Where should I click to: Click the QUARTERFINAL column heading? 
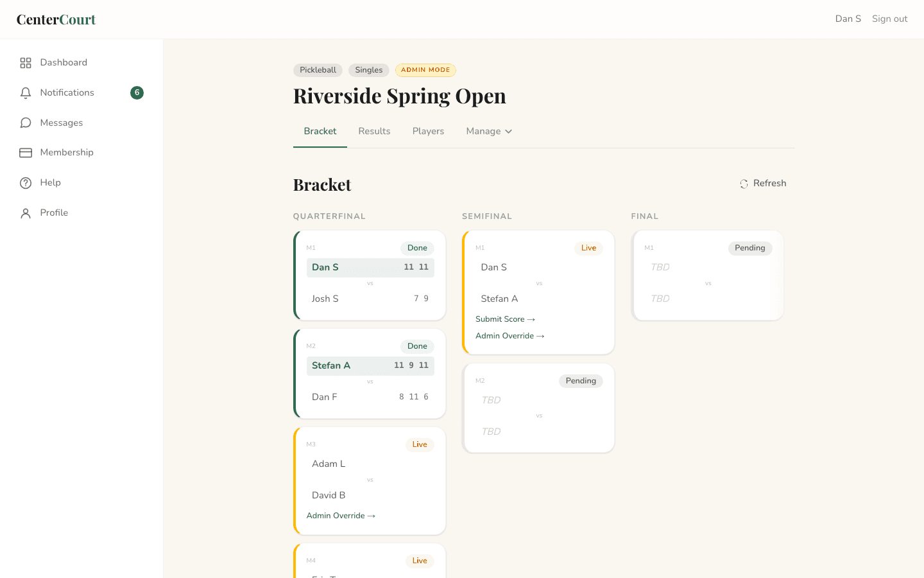[x=329, y=216]
